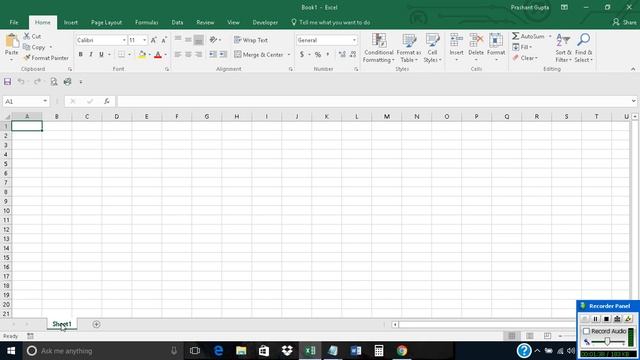
Task: Open Conditional Formatting dropdown
Action: (379, 48)
